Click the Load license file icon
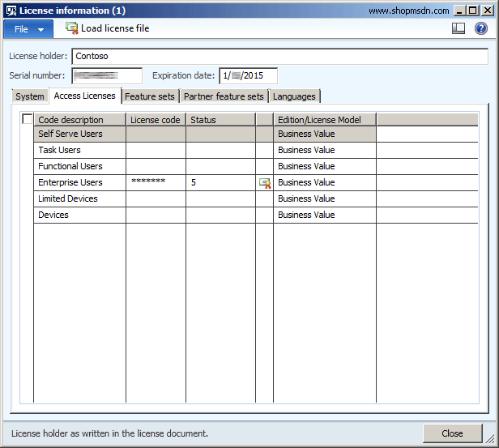499x448 pixels. [71, 28]
